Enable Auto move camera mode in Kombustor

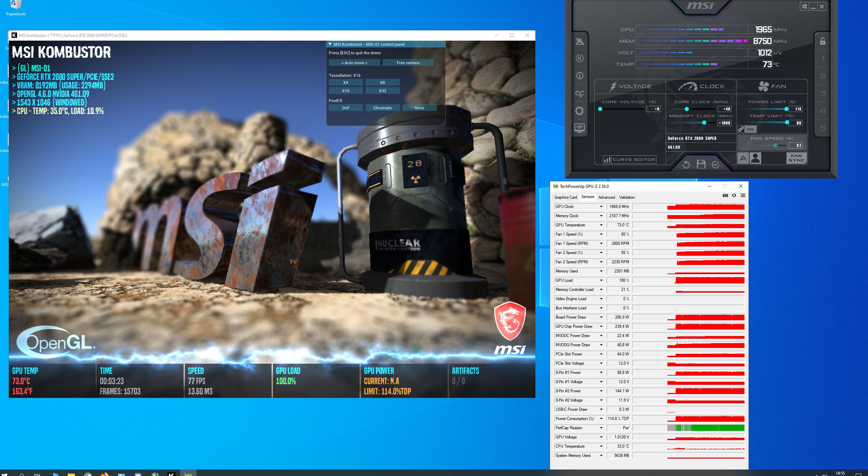pos(354,63)
